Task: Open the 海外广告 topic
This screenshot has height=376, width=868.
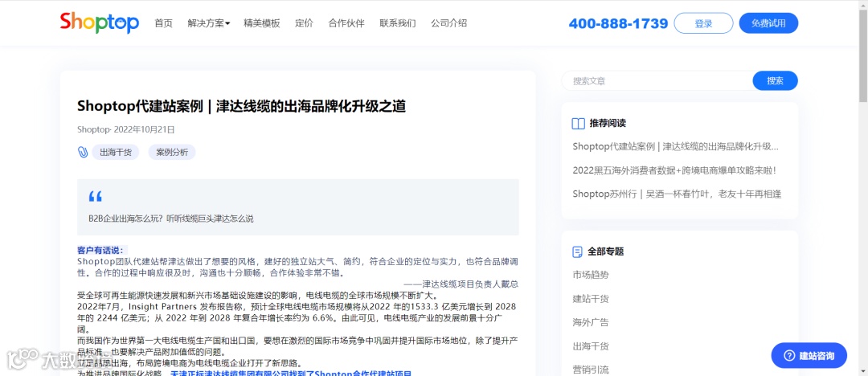Action: tap(591, 323)
